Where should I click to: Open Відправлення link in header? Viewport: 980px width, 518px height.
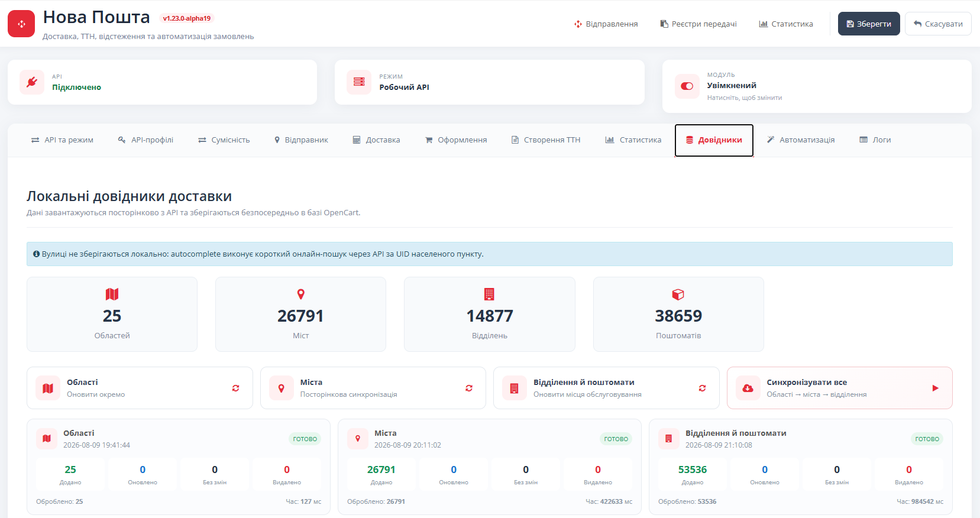pos(606,24)
